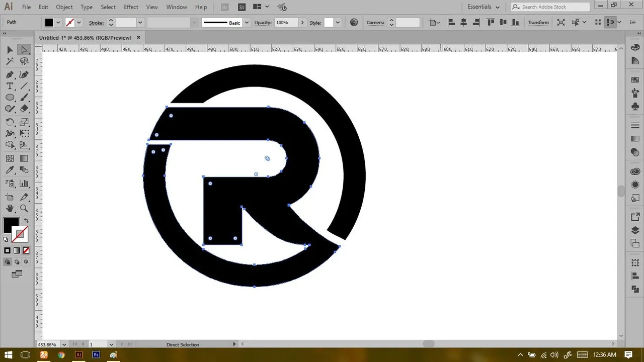The height and width of the screenshot is (362, 644).
Task: Open the artboard number dropdown
Action: pos(111,344)
